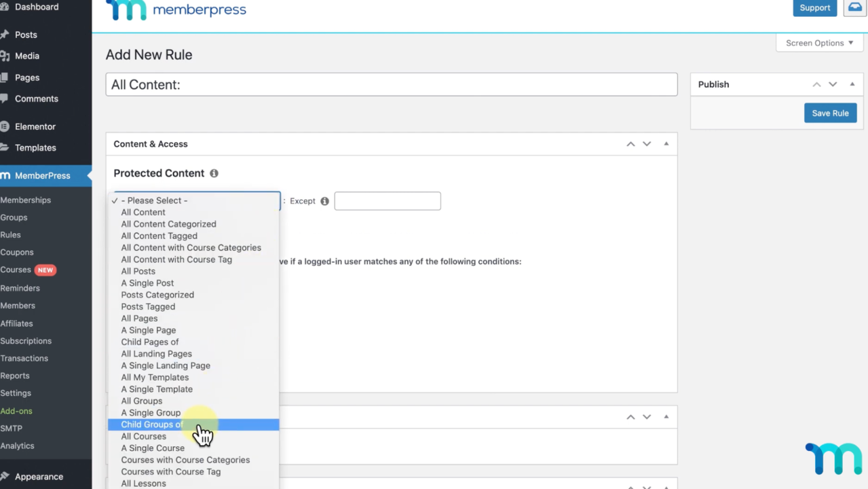Select 'A Single Group' option
This screenshot has height=489, width=868.
click(193, 413)
